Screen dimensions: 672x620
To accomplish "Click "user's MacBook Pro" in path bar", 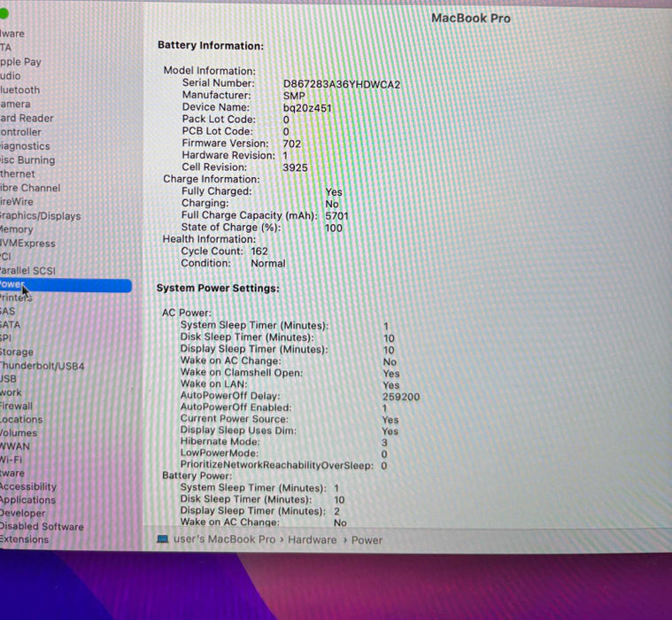I will tap(224, 539).
